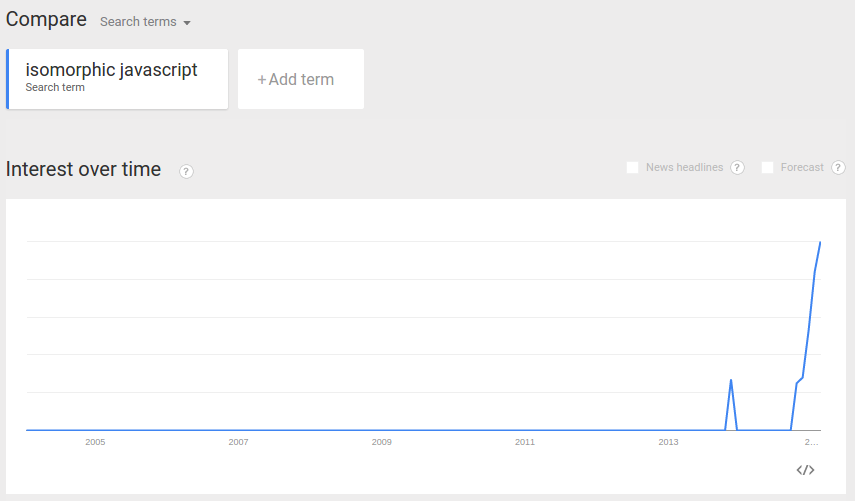Viewport: 855px width, 501px height.
Task: Click the 2013 label on timeline axis
Action: [x=668, y=442]
